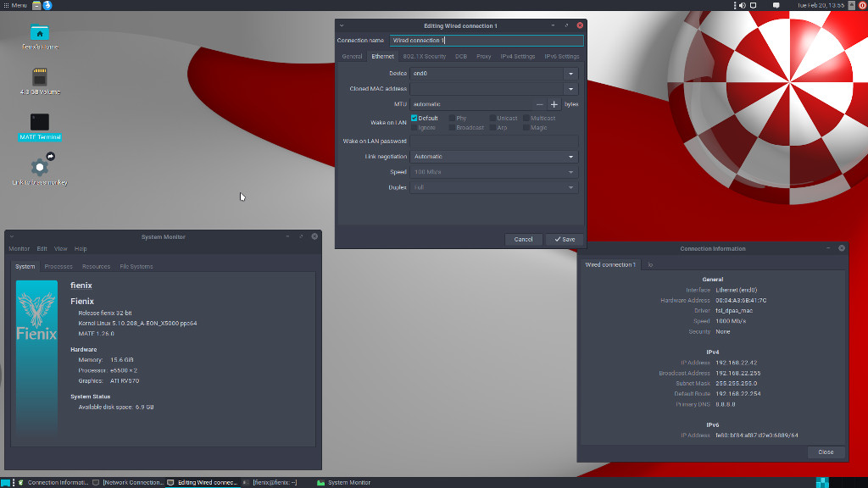
Task: Open window menu arrow of Editing Wired connection
Action: (x=342, y=25)
